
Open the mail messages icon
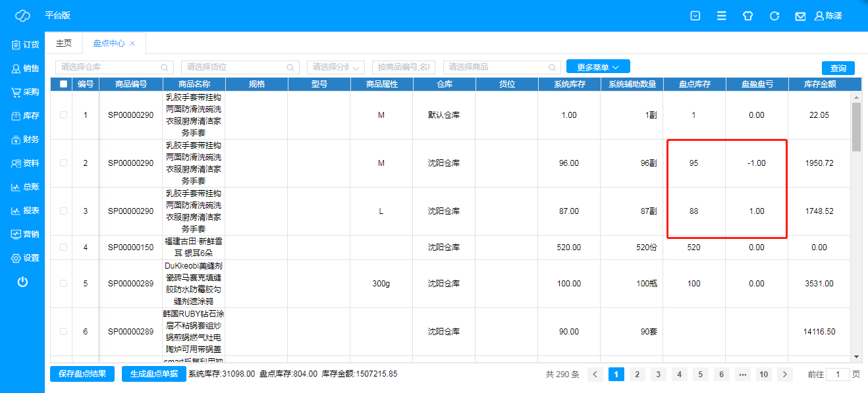800,16
